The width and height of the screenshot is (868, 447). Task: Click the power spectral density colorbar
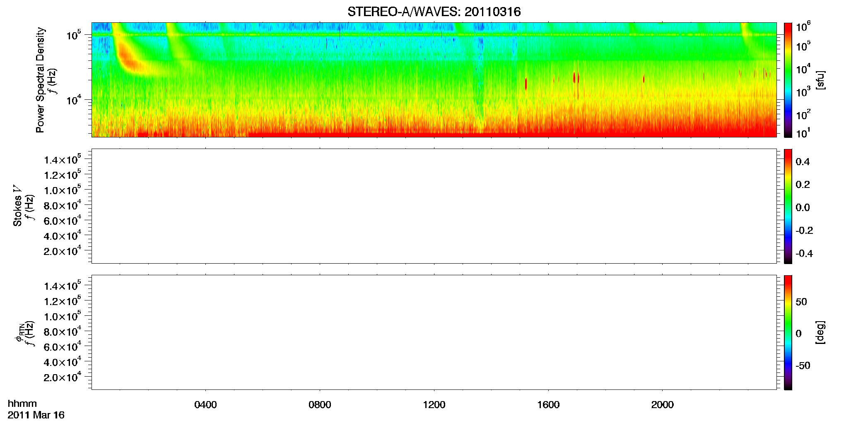(788, 80)
